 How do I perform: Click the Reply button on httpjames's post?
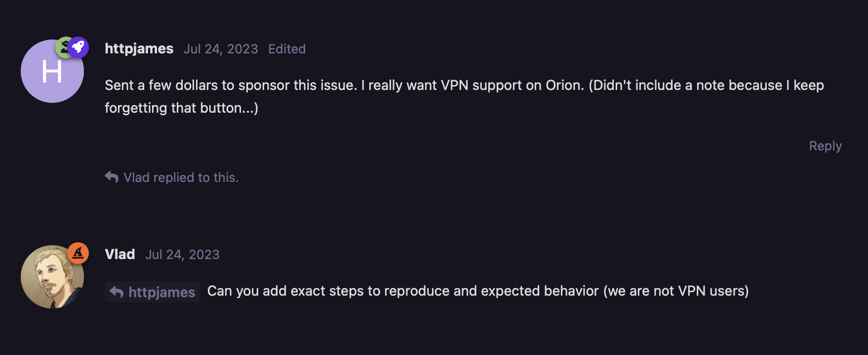pyautogui.click(x=825, y=146)
